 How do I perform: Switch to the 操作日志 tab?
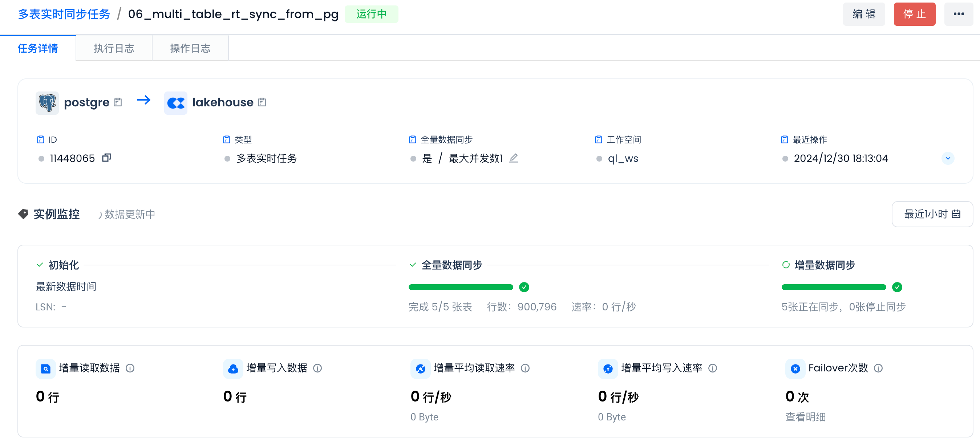click(x=190, y=48)
